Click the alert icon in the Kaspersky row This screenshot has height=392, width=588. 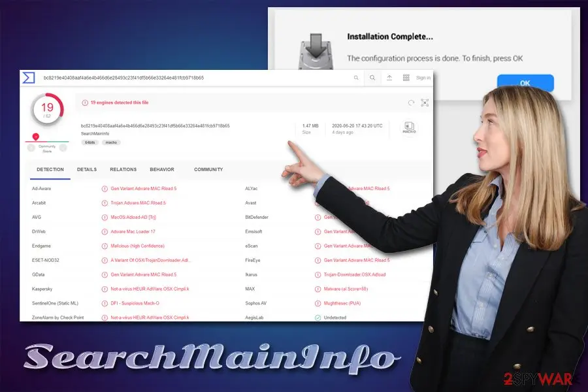tap(105, 289)
